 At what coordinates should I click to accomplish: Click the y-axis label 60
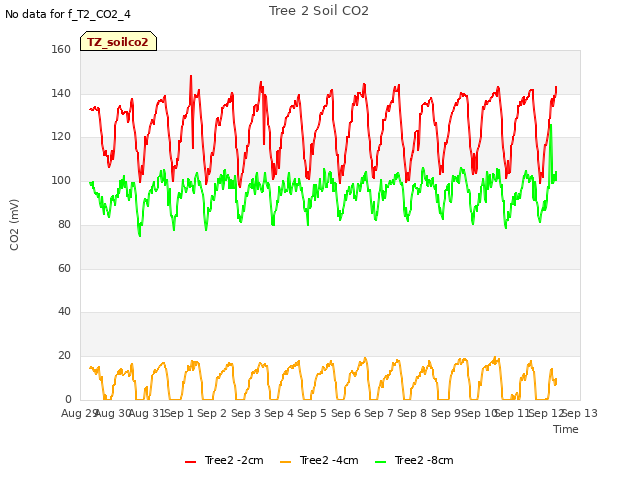64,269
